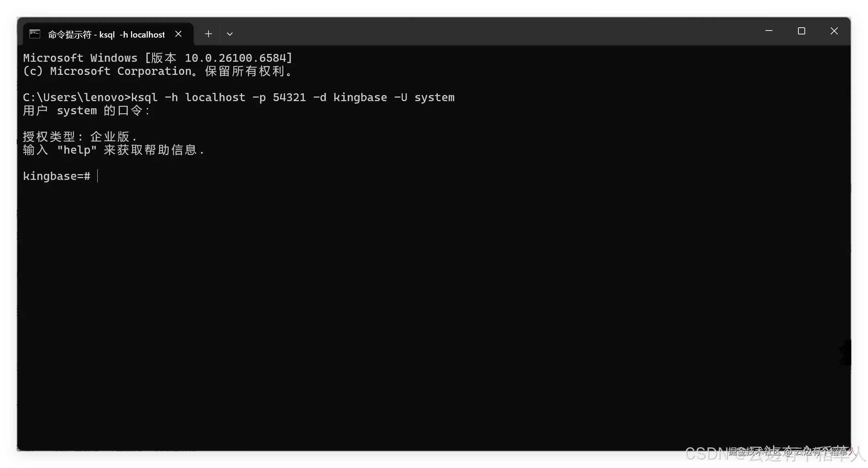Close the terminal window
The height and width of the screenshot is (468, 868).
tap(834, 31)
